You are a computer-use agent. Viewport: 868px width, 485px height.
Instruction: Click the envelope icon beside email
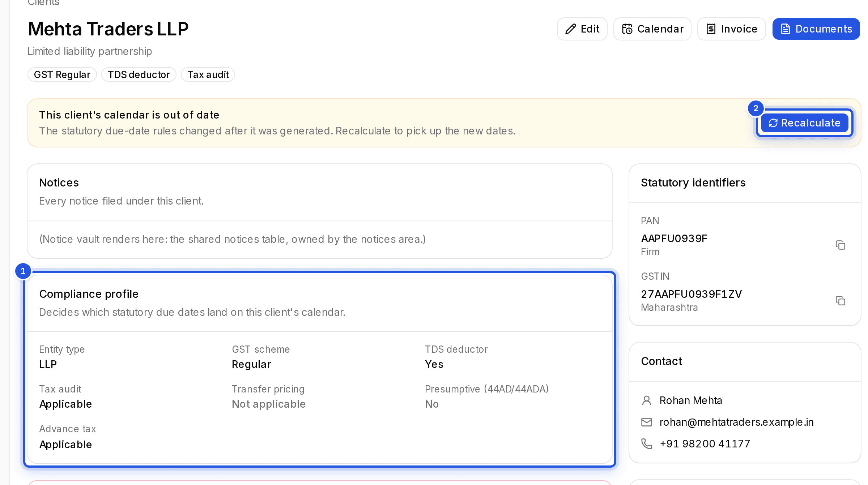pyautogui.click(x=647, y=422)
